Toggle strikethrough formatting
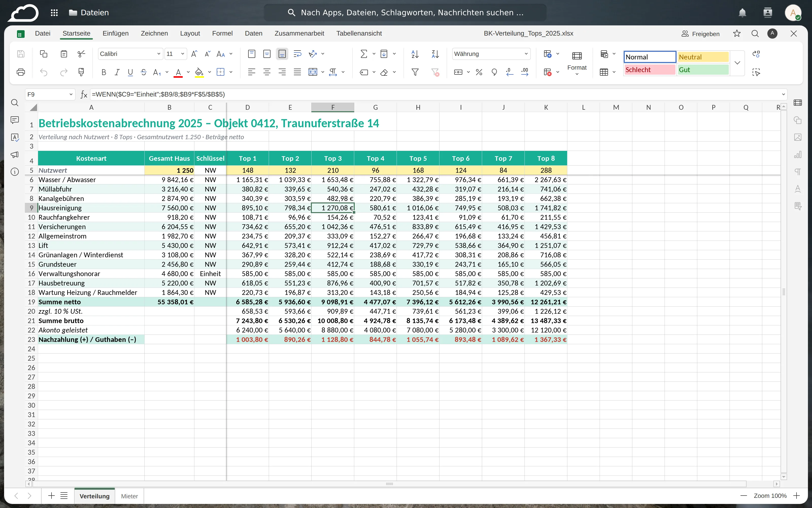Viewport: 812px width, 508px height. pos(144,72)
